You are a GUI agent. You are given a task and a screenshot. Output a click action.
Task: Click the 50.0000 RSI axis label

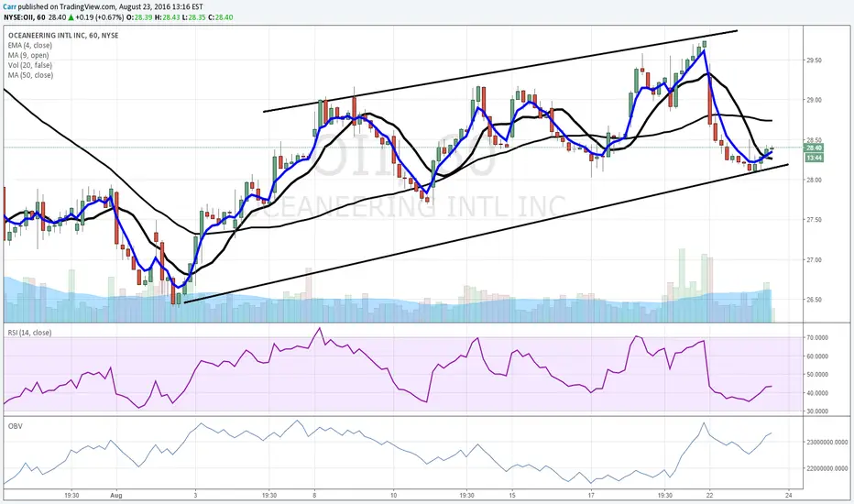point(817,374)
